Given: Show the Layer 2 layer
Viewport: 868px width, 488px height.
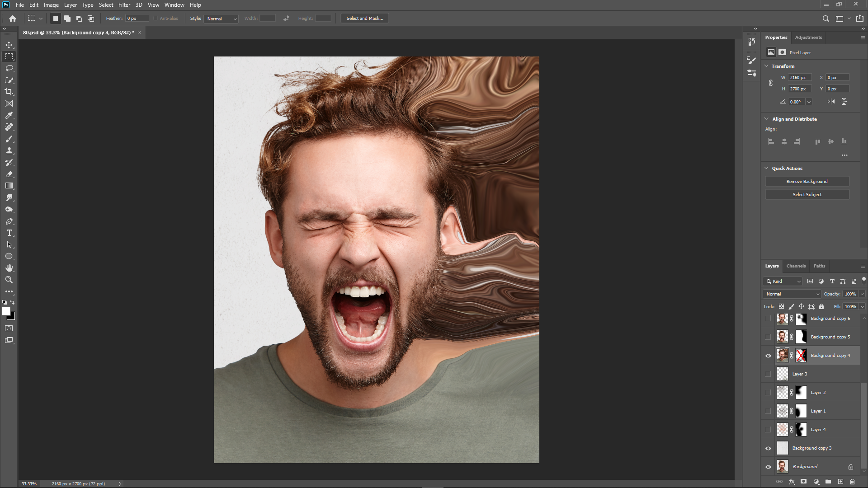Looking at the screenshot, I should pyautogui.click(x=768, y=393).
